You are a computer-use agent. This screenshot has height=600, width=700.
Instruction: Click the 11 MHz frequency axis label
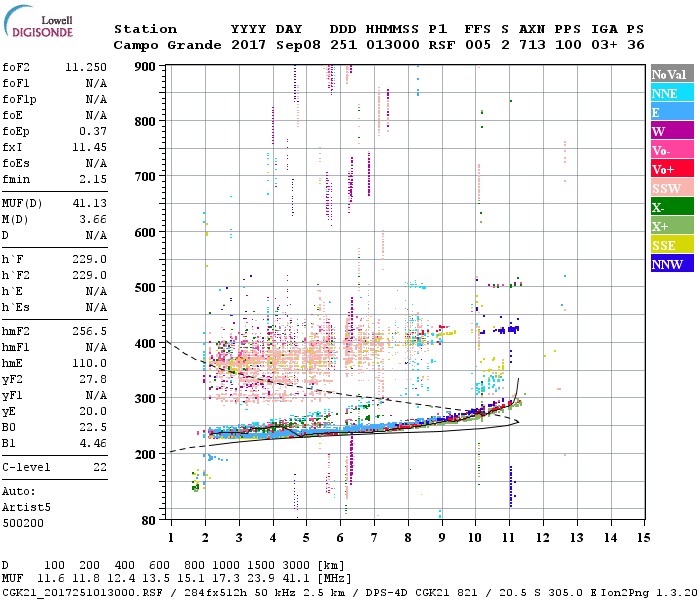(x=508, y=538)
